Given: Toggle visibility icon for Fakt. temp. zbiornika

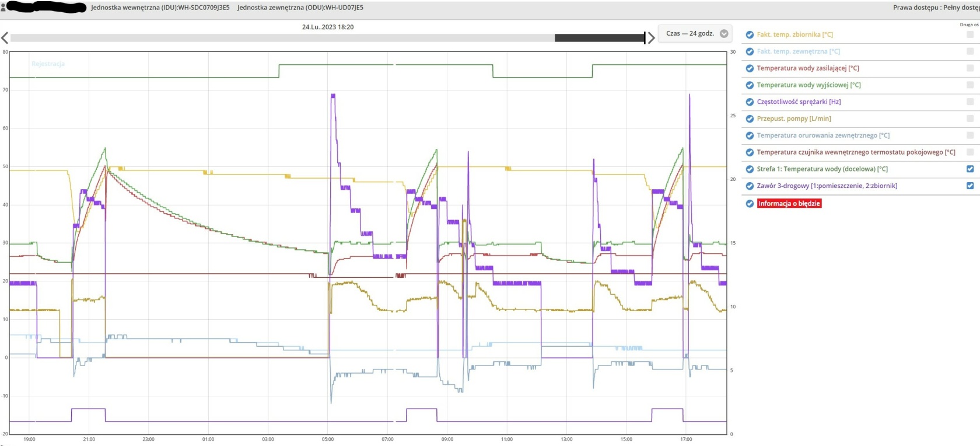Looking at the screenshot, I should coord(750,34).
